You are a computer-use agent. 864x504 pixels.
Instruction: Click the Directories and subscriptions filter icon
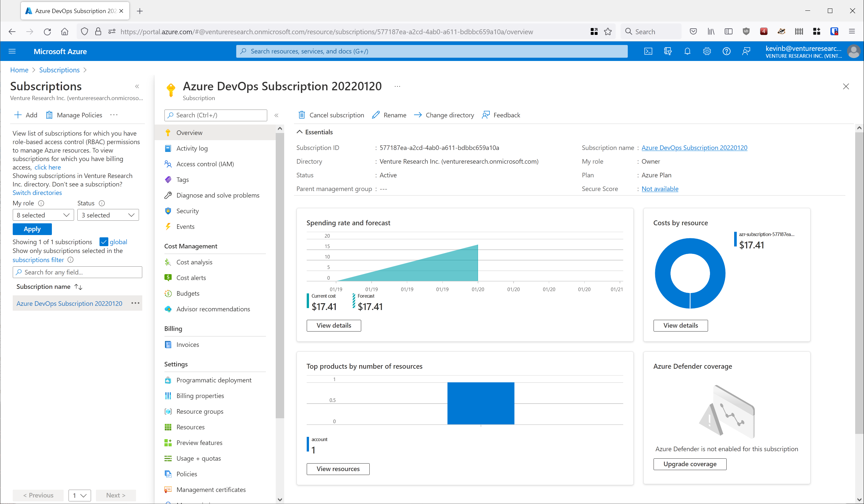668,52
